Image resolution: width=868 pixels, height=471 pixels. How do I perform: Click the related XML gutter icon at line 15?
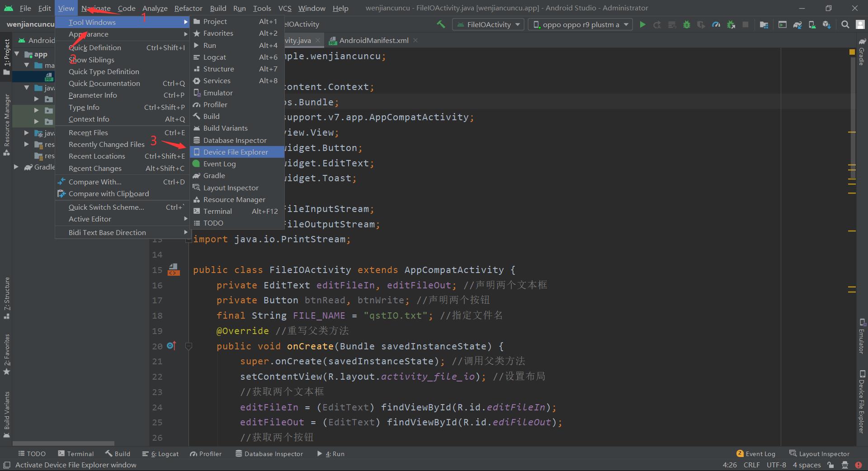(x=174, y=270)
